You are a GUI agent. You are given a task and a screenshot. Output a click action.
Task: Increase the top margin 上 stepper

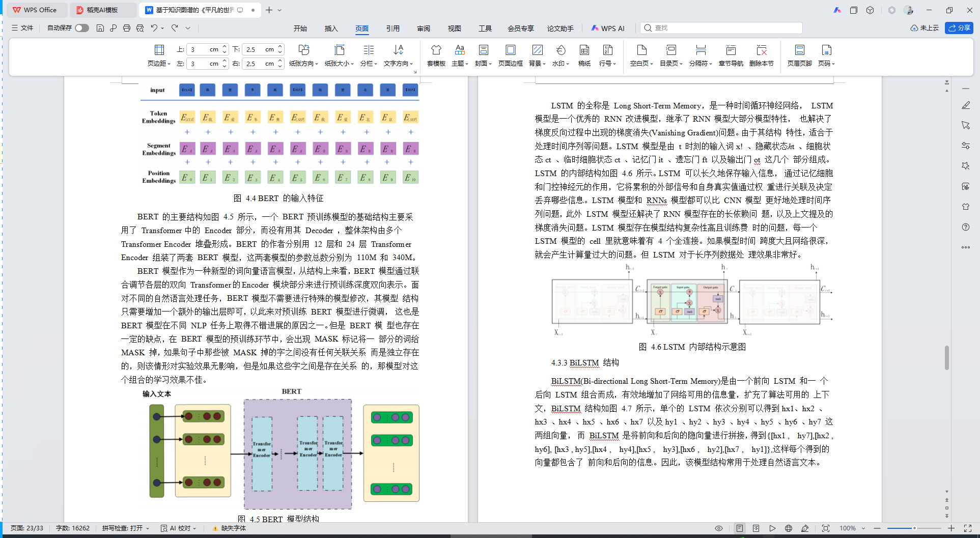point(225,47)
